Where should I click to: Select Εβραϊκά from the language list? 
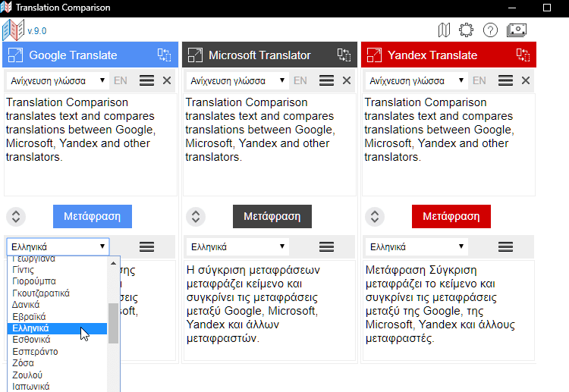57,317
